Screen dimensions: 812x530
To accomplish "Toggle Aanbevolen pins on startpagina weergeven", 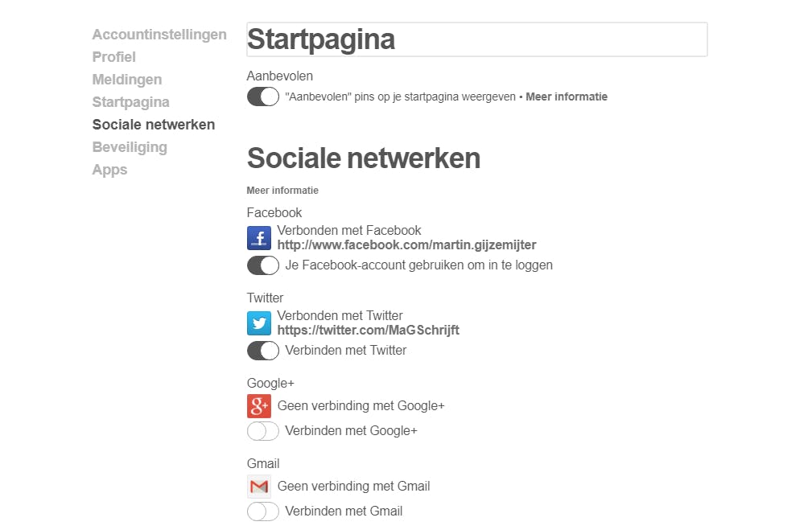I will [x=262, y=97].
